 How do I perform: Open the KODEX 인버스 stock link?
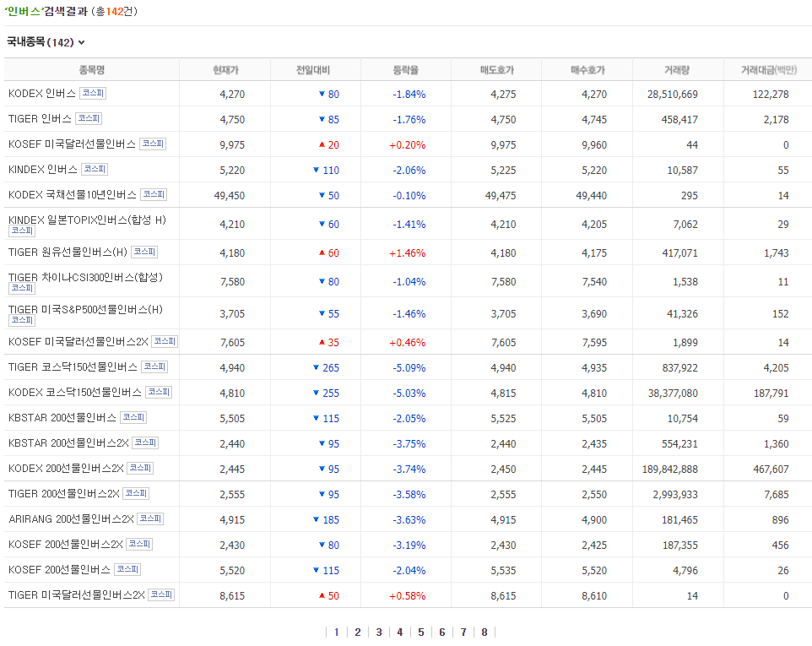(x=42, y=94)
